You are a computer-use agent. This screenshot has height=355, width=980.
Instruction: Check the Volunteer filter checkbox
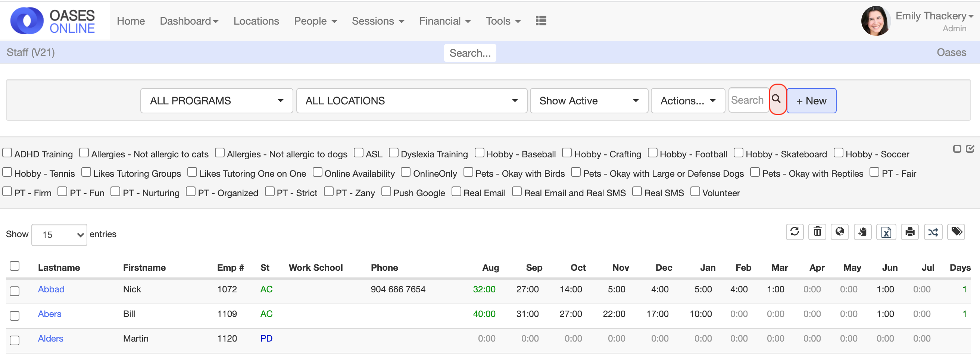695,192
